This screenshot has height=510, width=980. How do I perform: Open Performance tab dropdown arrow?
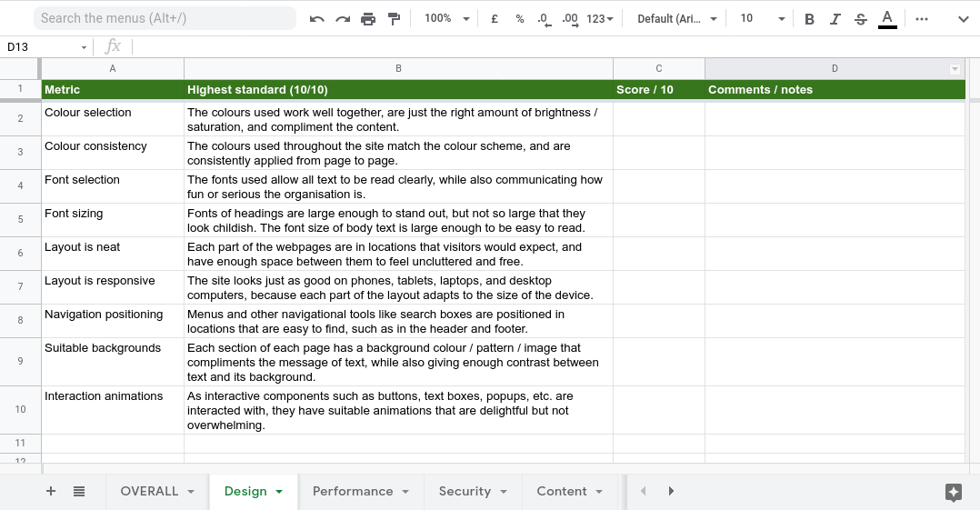pyautogui.click(x=405, y=492)
